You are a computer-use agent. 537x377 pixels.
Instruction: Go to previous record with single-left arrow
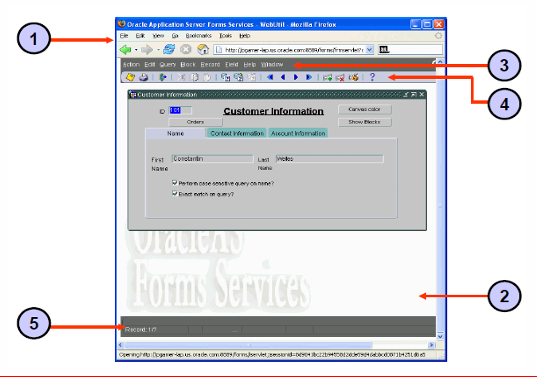283,77
